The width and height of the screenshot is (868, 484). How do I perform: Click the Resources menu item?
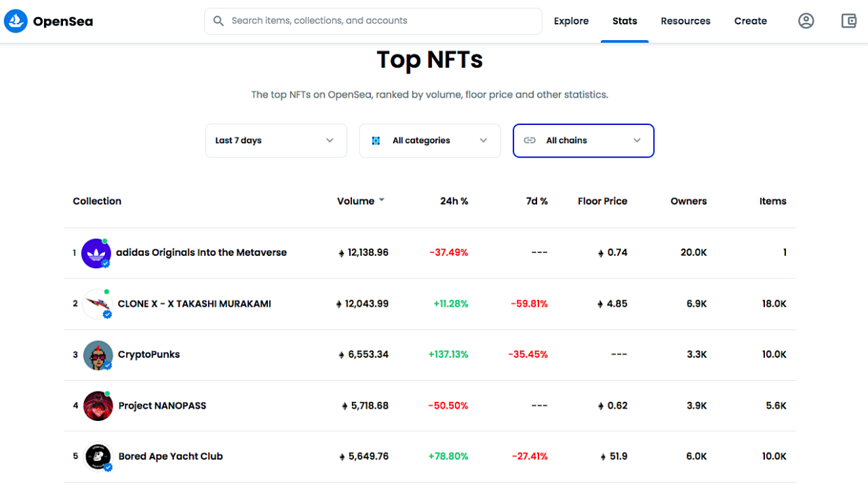coord(686,21)
